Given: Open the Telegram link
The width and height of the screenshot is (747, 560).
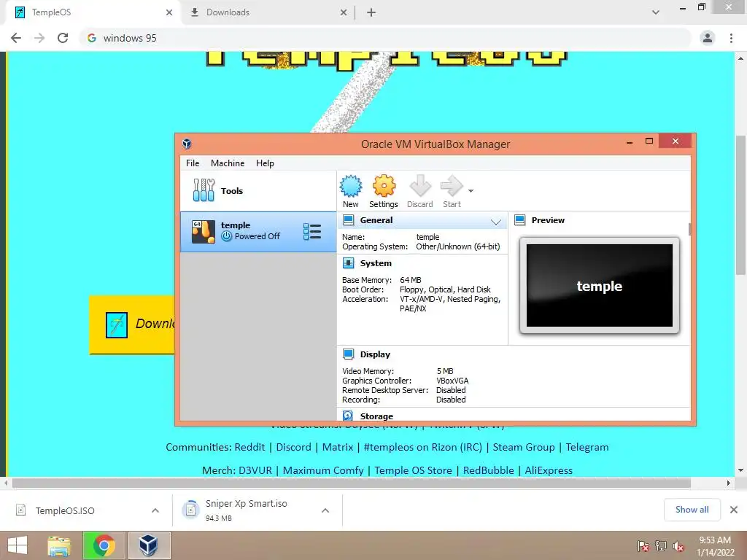Looking at the screenshot, I should tap(587, 447).
